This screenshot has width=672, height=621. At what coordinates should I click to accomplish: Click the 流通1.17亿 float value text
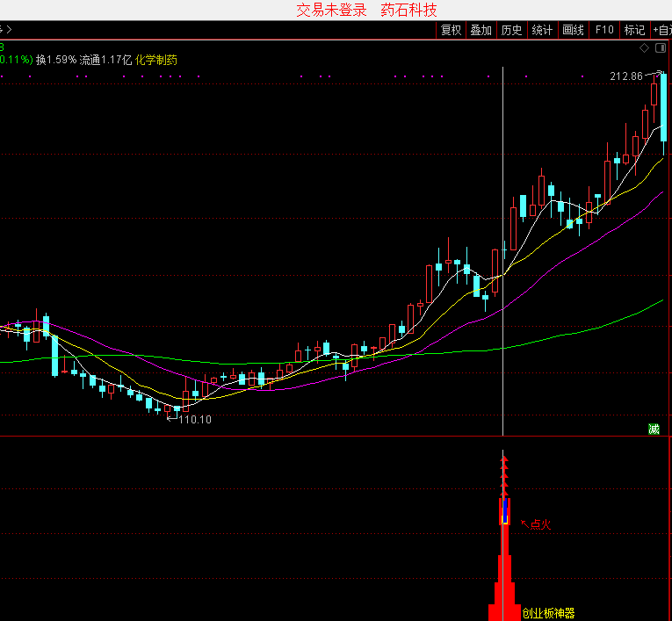coord(105,61)
